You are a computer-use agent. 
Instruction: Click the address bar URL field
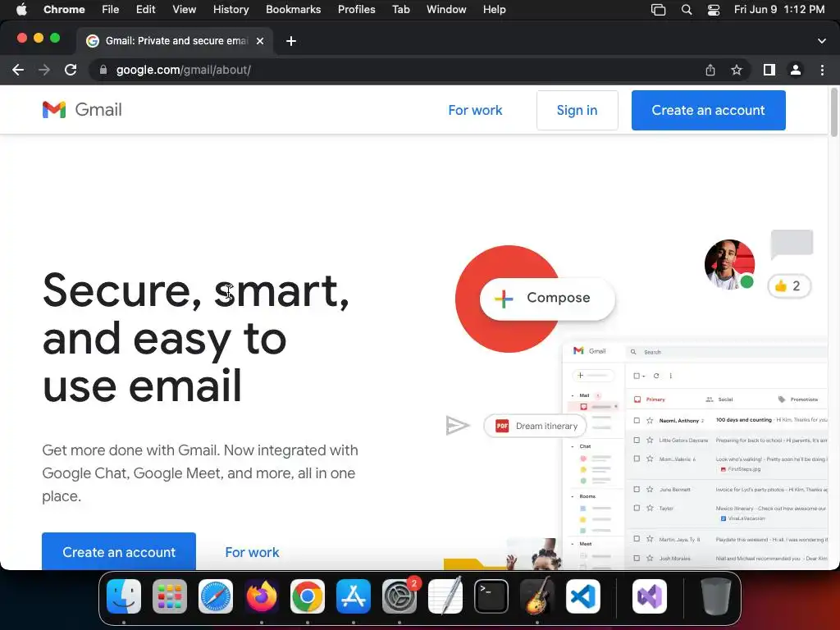point(396,70)
